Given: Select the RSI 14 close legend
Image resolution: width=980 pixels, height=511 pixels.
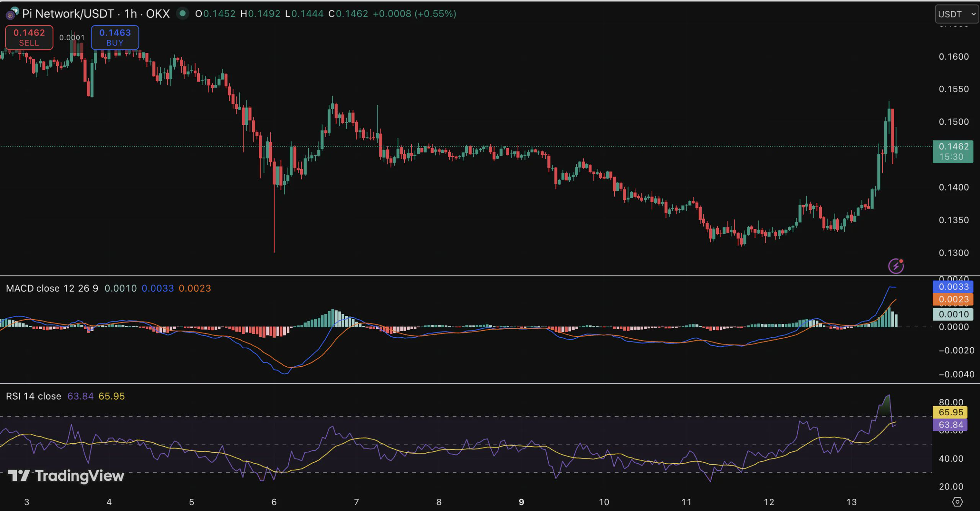Looking at the screenshot, I should click(34, 396).
